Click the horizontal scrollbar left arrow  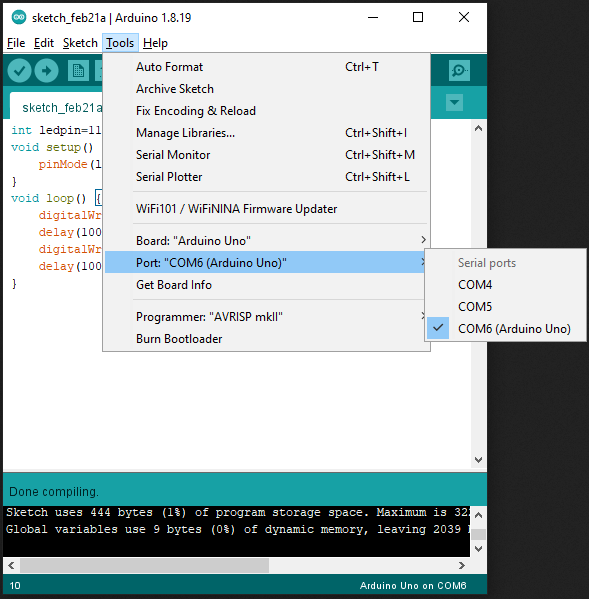click(x=11, y=565)
